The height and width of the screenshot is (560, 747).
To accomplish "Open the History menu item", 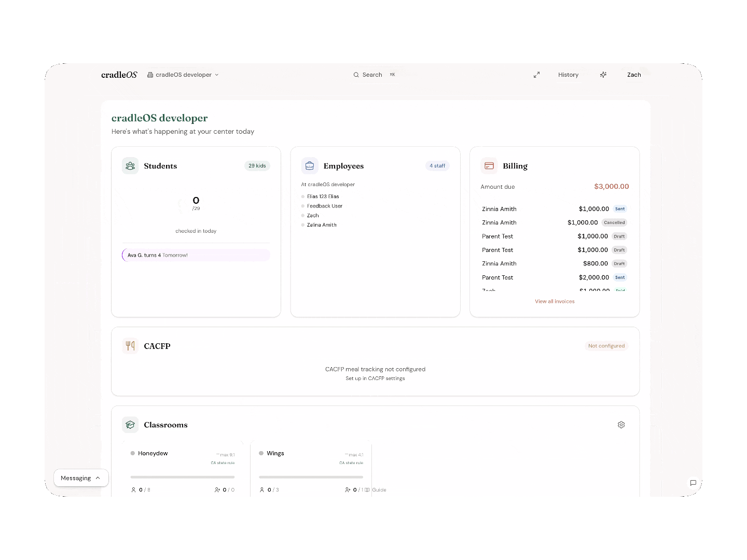I will [568, 75].
